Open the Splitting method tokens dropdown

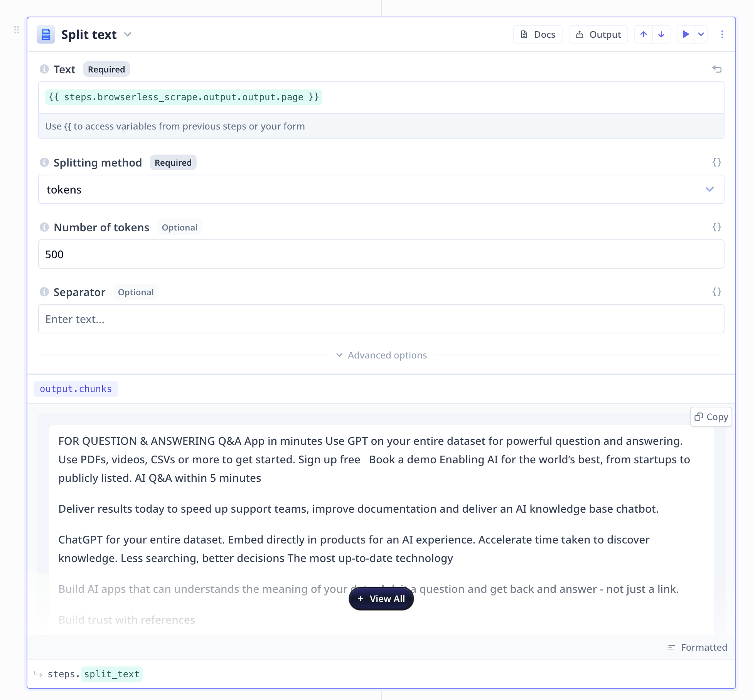[x=381, y=189]
